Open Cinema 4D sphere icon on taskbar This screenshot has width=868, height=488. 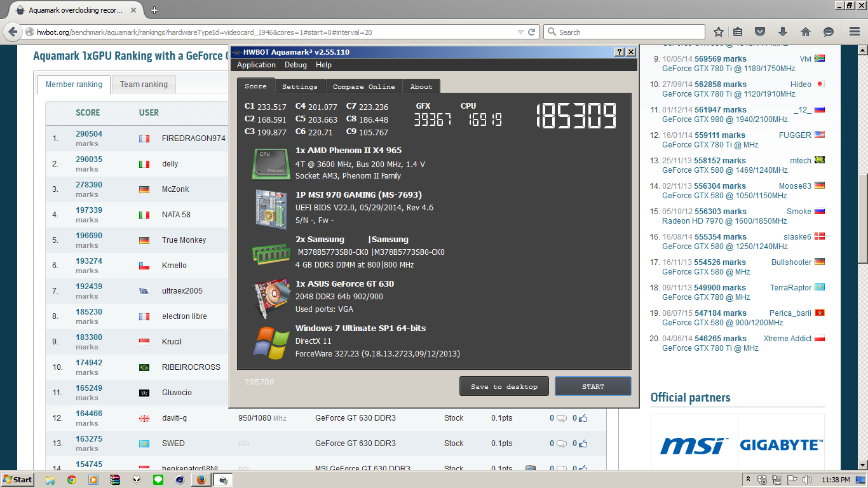pos(180,480)
